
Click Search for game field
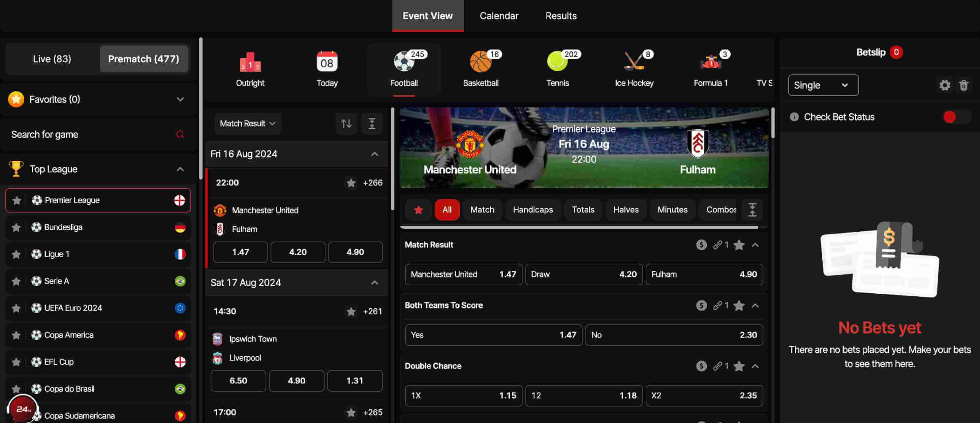pos(98,134)
